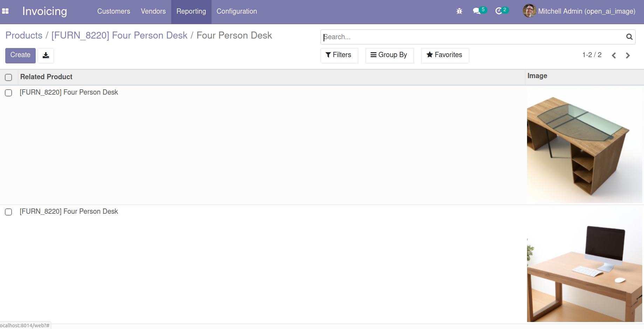Click the 1-2 / 2 pager counter
Screen dimensions: 644x329
pos(592,55)
